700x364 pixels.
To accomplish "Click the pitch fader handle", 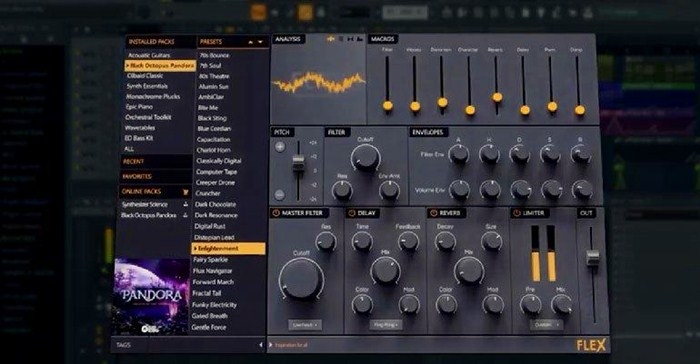I will [x=298, y=163].
